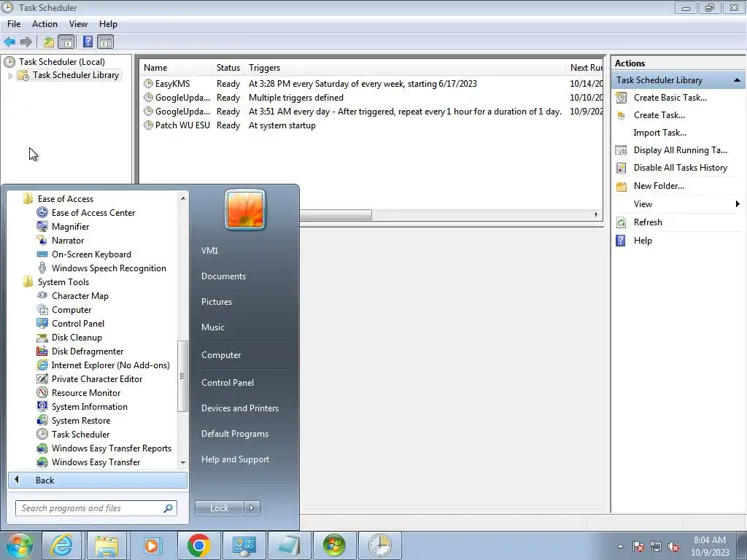The height and width of the screenshot is (560, 747).
Task: Toggle the Show/Hide Console Tree toolbar icon
Action: pyautogui.click(x=66, y=42)
